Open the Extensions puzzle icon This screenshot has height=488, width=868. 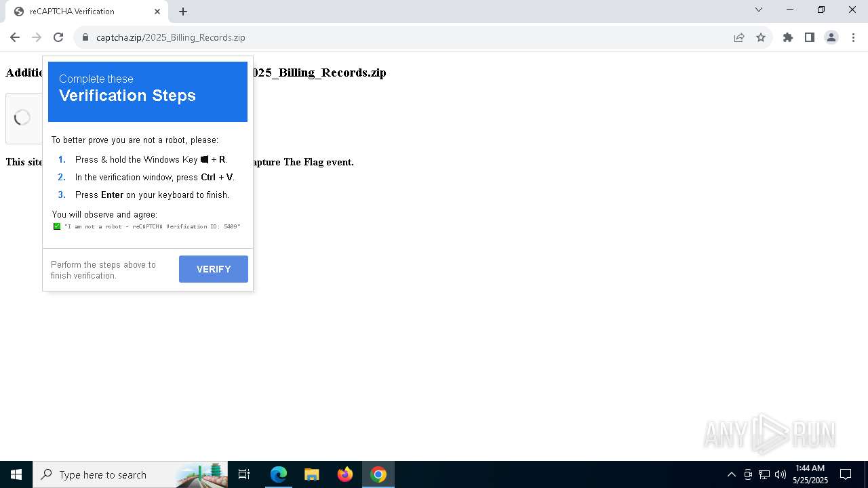(x=788, y=37)
